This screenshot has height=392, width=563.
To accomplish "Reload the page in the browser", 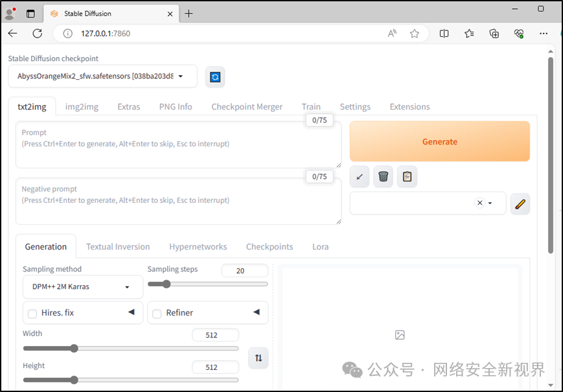I will [x=38, y=34].
